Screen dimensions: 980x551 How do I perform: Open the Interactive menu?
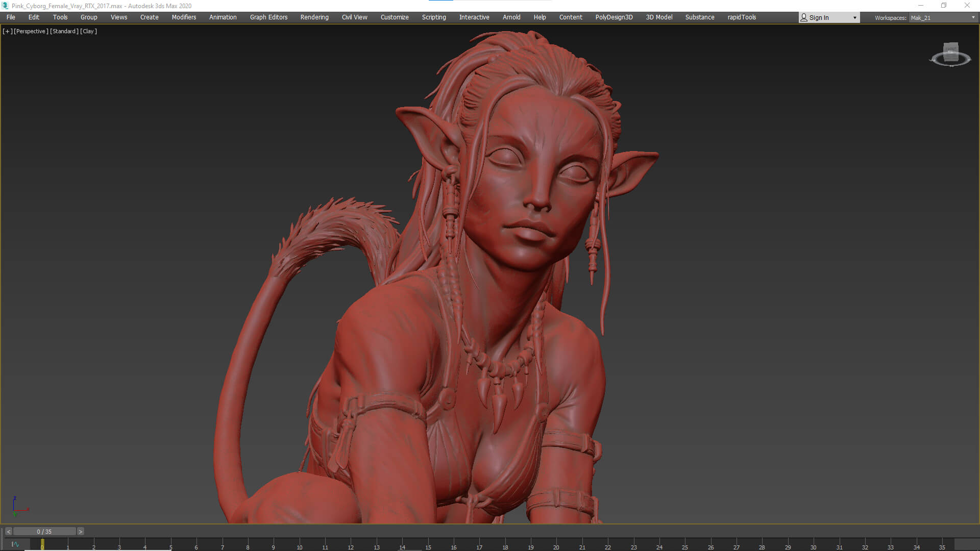pos(474,17)
